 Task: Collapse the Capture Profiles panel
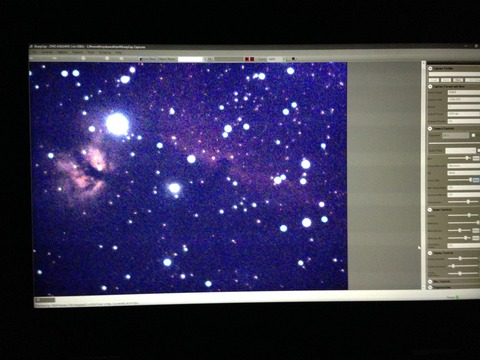tap(430, 68)
